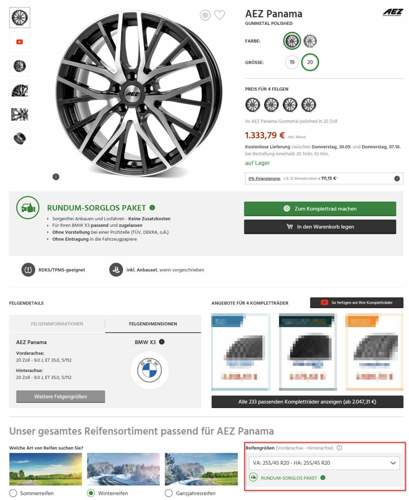
Task: Click the info icon next to BMW X3
Action: click(162, 342)
